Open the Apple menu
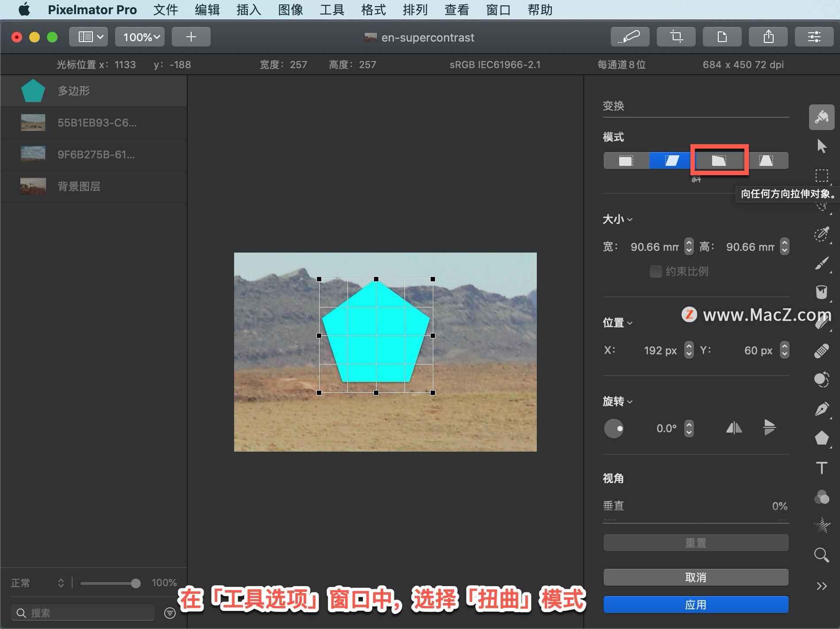 click(24, 9)
